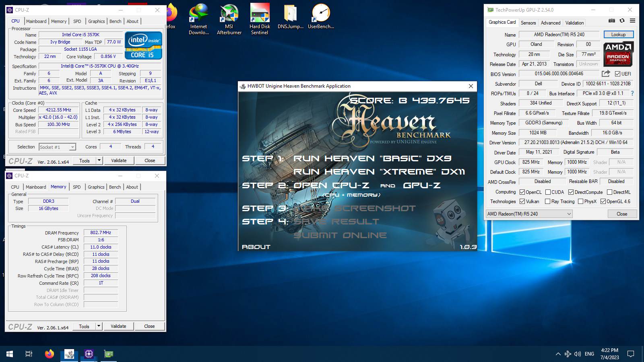This screenshot has height=362, width=644.
Task: Open the DNS Jumper folder icon
Action: [290, 16]
